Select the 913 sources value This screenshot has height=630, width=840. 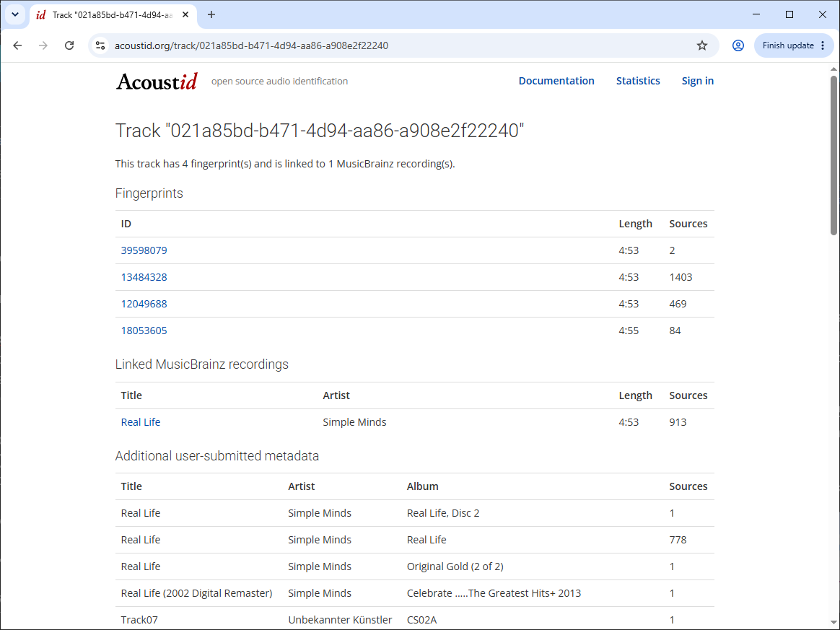pyautogui.click(x=678, y=422)
